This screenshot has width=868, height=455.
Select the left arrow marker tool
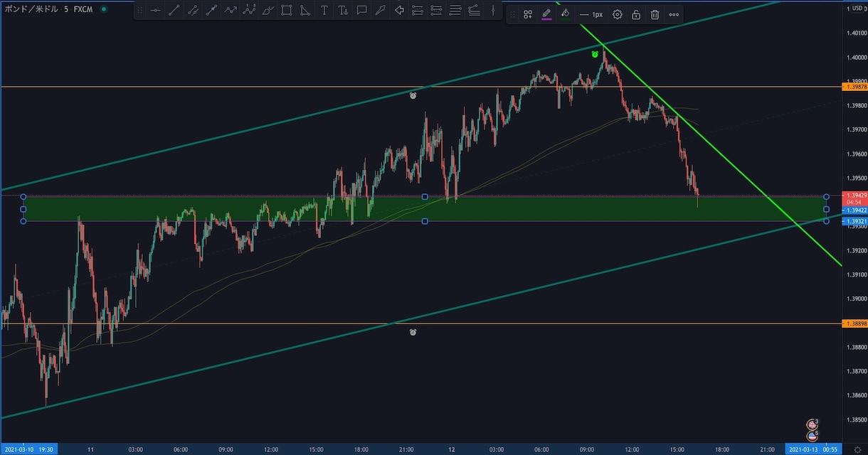399,11
